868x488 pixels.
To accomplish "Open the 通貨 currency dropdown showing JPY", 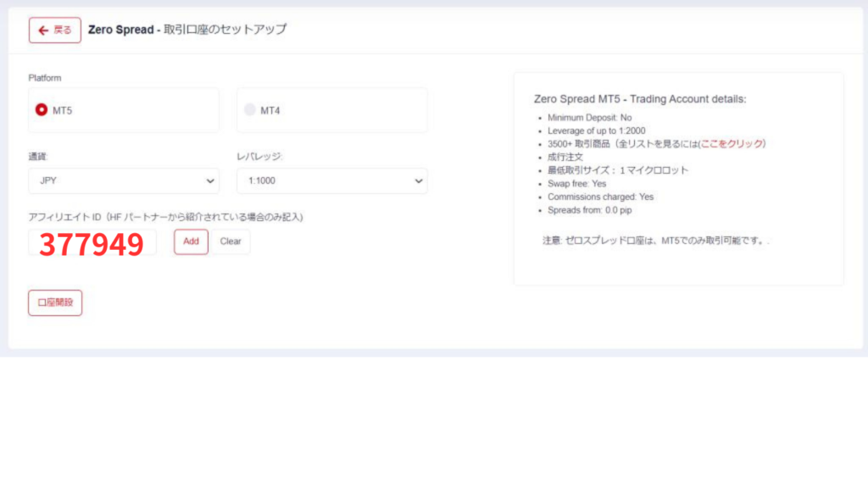I will 124,181.
